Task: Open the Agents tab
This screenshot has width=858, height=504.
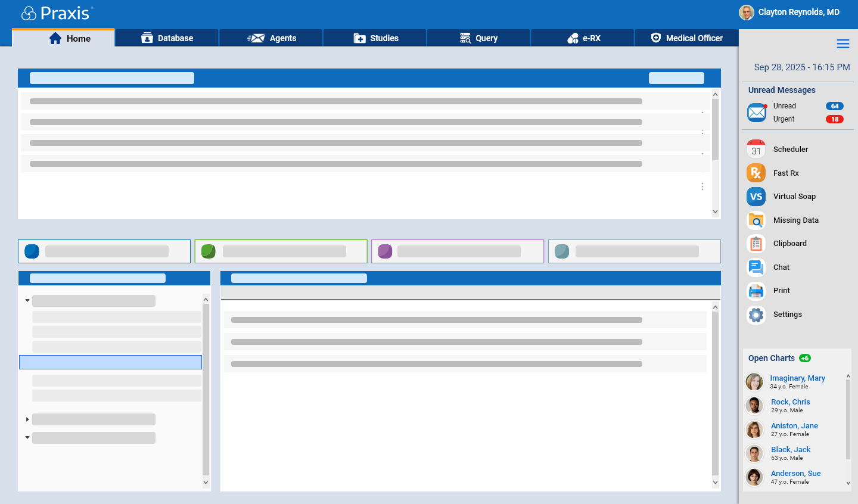Action: click(x=271, y=38)
